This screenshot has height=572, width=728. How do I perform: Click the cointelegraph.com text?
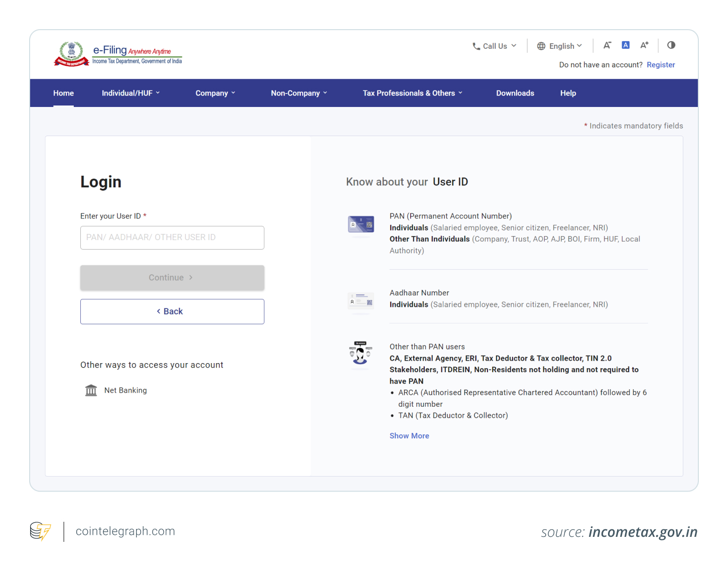[126, 531]
